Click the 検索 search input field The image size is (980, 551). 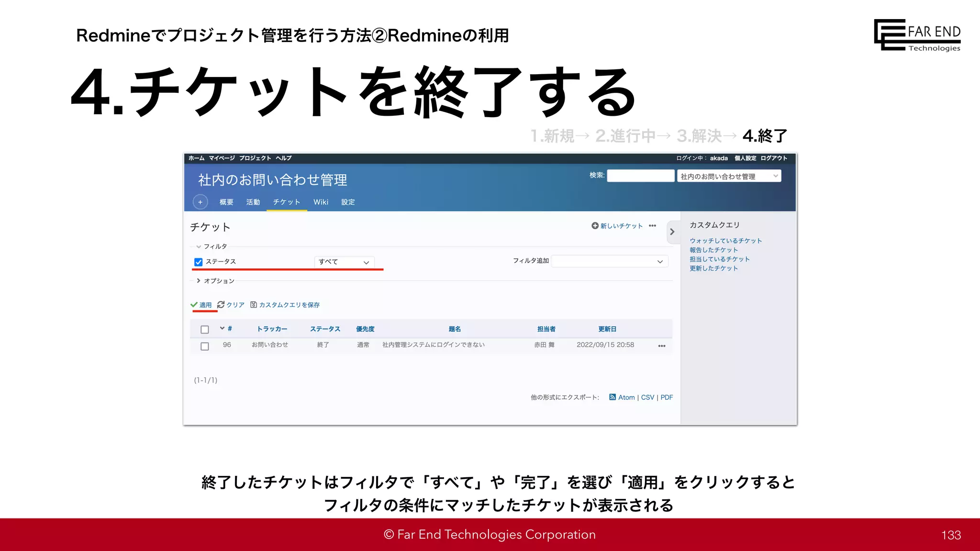pyautogui.click(x=641, y=176)
